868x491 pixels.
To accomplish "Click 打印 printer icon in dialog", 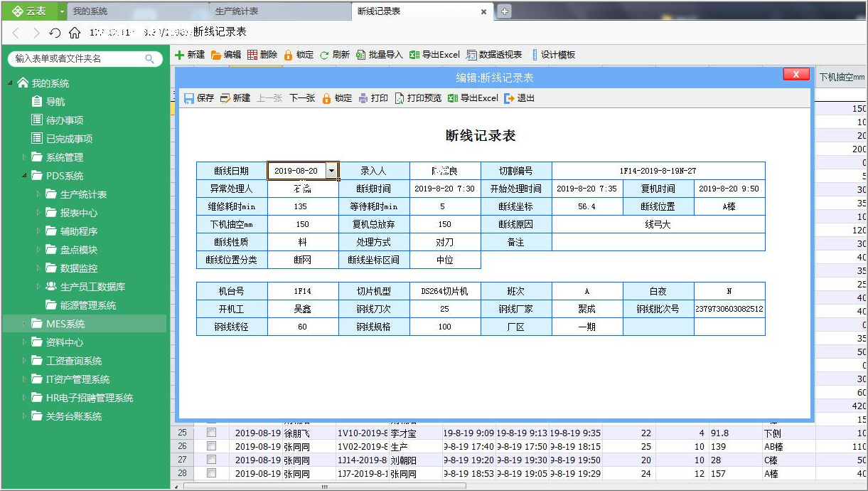I will (x=363, y=98).
